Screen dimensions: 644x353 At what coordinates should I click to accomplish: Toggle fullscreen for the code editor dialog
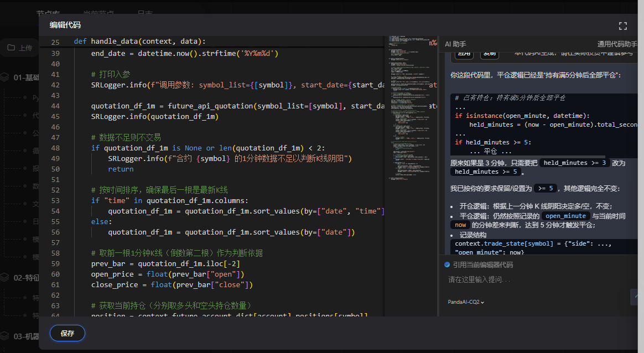[622, 27]
